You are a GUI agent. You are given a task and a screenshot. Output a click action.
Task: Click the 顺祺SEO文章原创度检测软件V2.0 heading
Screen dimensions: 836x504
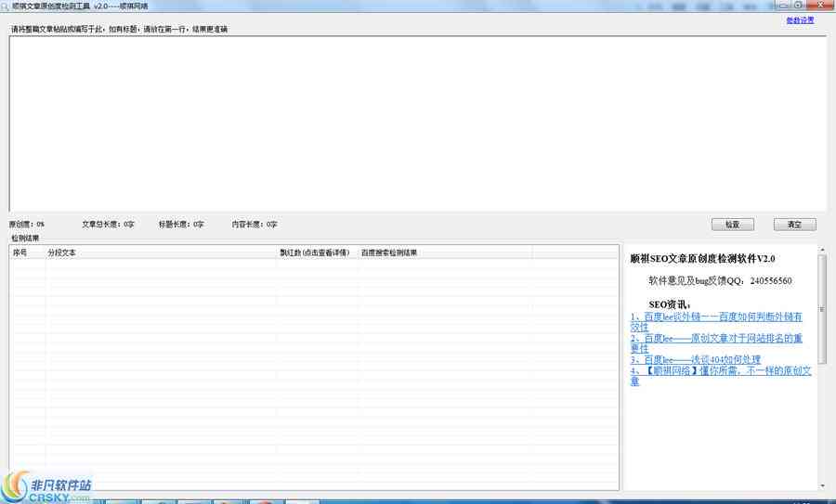coord(702,259)
